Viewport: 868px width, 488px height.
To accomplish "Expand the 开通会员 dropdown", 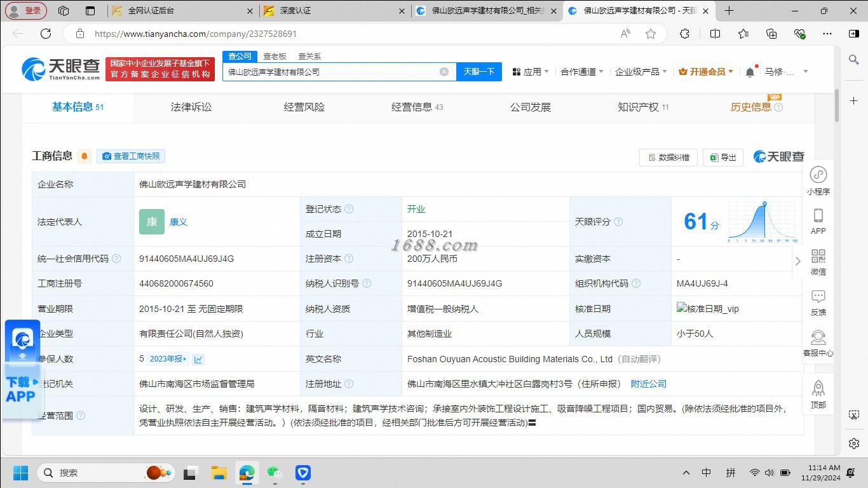I will coord(706,72).
